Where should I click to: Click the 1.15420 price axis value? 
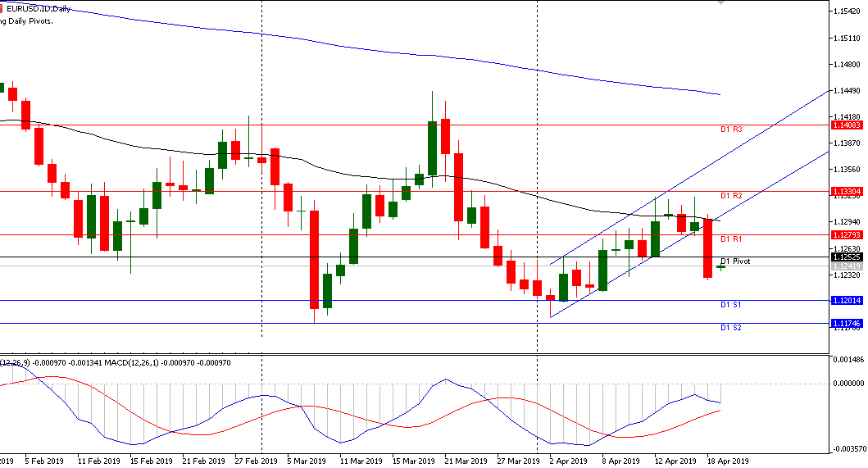click(848, 11)
